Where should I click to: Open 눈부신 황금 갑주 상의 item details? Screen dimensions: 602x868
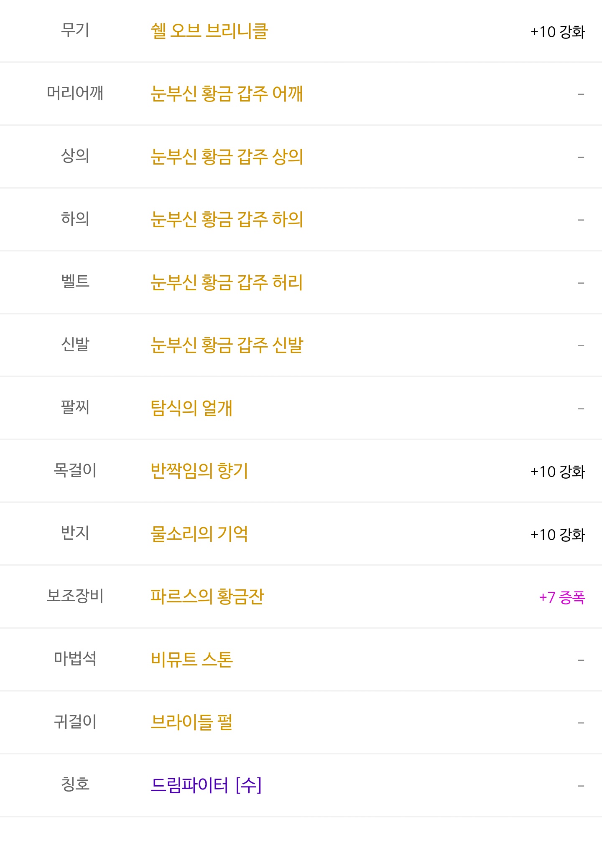[227, 157]
